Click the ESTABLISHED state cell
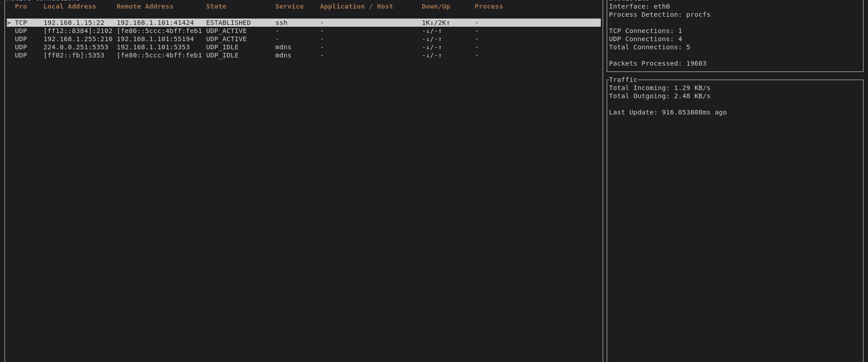 point(228,23)
